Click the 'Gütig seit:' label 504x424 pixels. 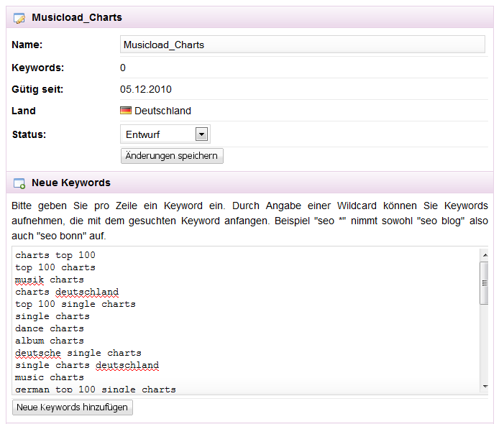point(37,89)
